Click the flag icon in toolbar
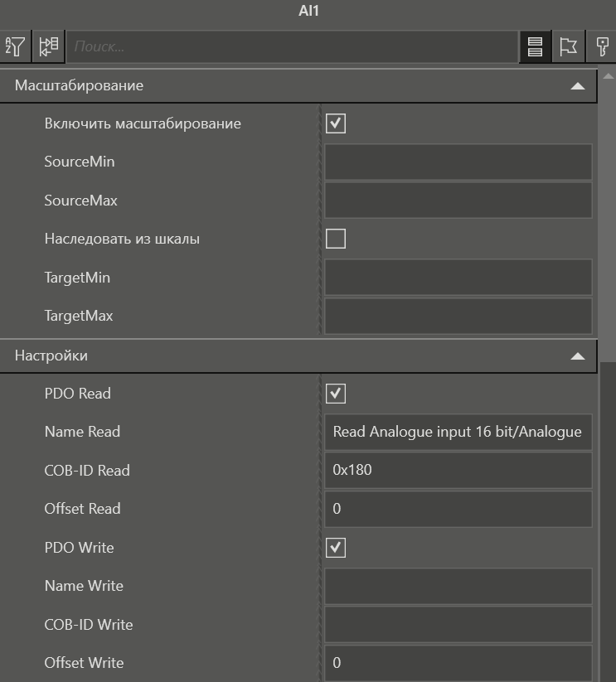The width and height of the screenshot is (616, 682). click(x=568, y=46)
